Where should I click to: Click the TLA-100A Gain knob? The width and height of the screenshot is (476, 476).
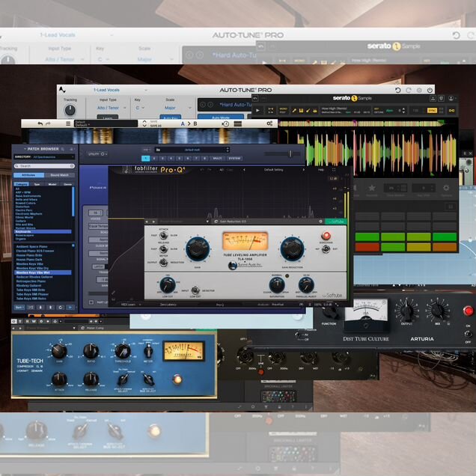tap(198, 249)
